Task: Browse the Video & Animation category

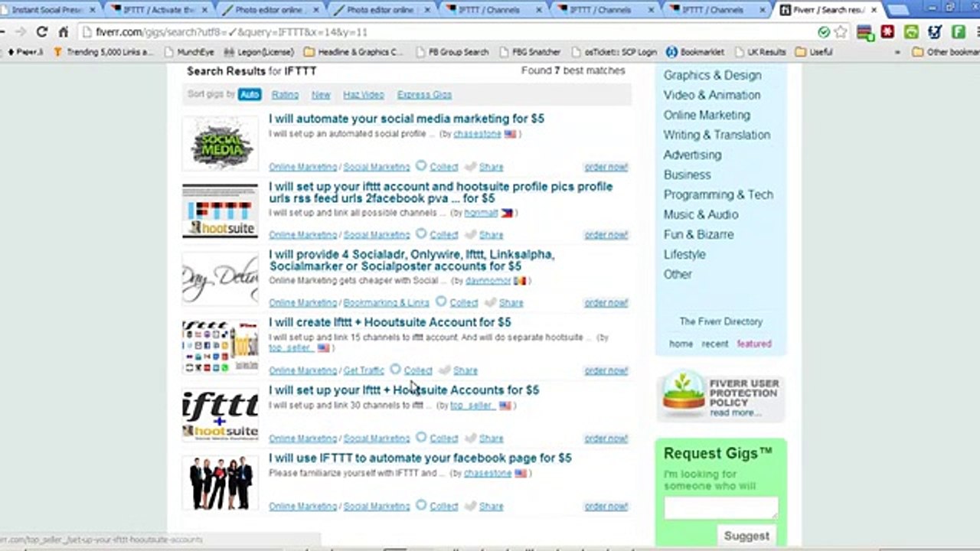Action: (712, 95)
